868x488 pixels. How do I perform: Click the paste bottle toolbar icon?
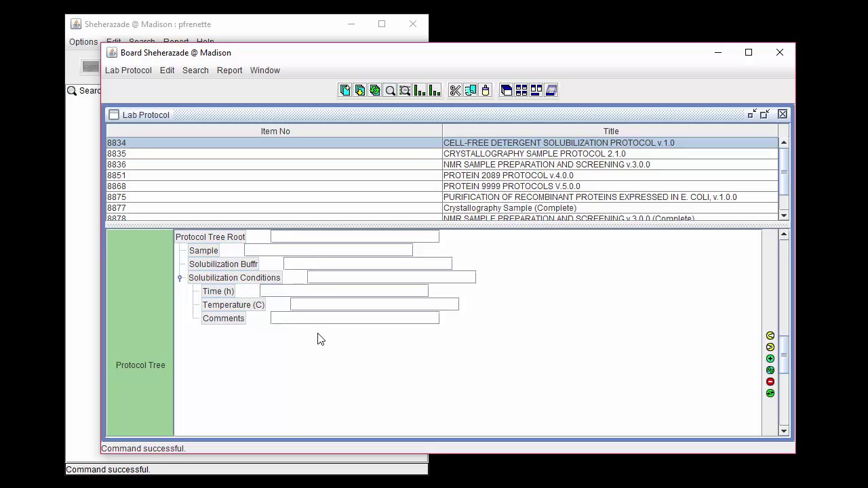[485, 90]
